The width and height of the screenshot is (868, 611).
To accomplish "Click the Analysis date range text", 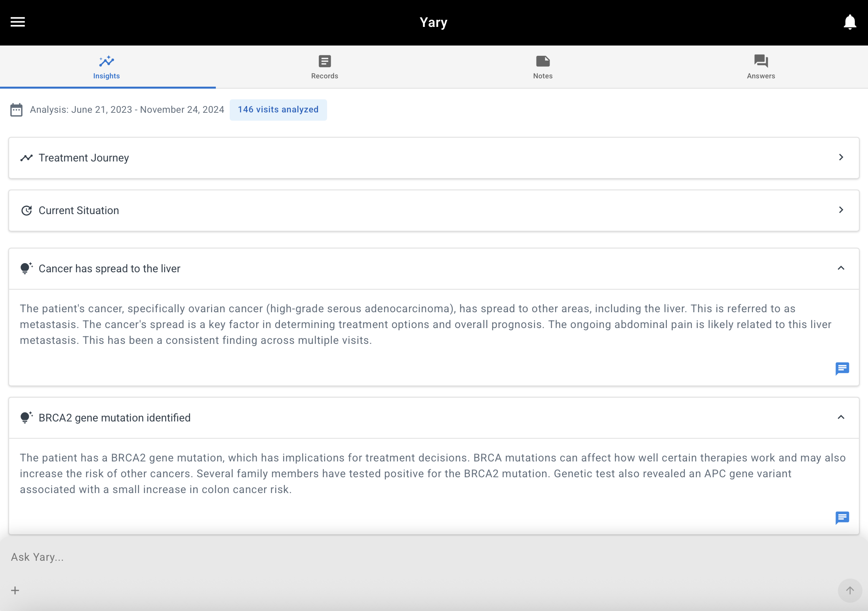I will 127,110.
